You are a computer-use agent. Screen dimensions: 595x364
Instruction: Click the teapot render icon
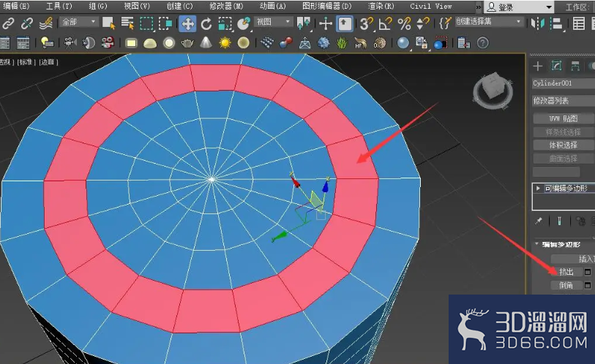[187, 43]
